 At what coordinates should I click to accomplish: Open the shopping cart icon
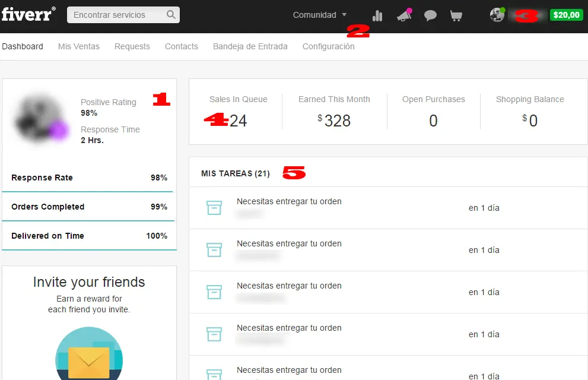[456, 15]
